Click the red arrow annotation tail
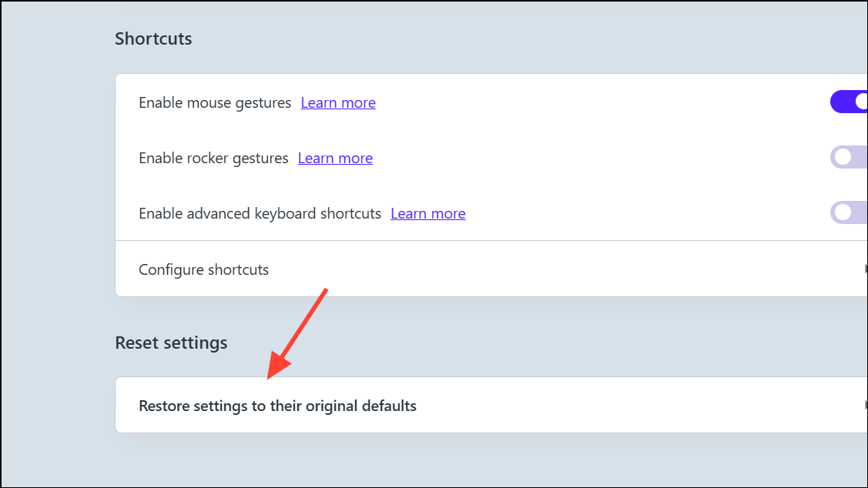Image resolution: width=868 pixels, height=488 pixels. [x=326, y=292]
